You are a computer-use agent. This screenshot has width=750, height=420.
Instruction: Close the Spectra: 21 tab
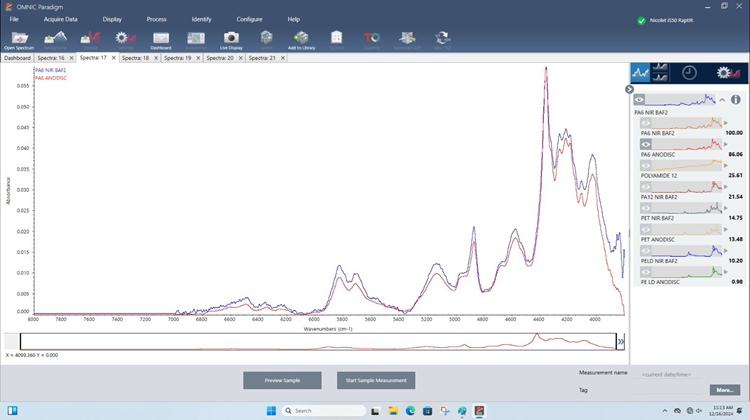click(x=283, y=58)
